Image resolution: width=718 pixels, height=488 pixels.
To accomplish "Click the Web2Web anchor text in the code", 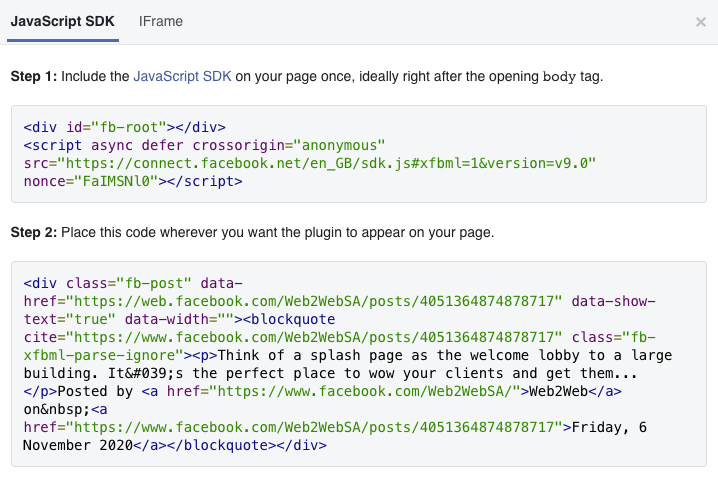I will point(558,391).
